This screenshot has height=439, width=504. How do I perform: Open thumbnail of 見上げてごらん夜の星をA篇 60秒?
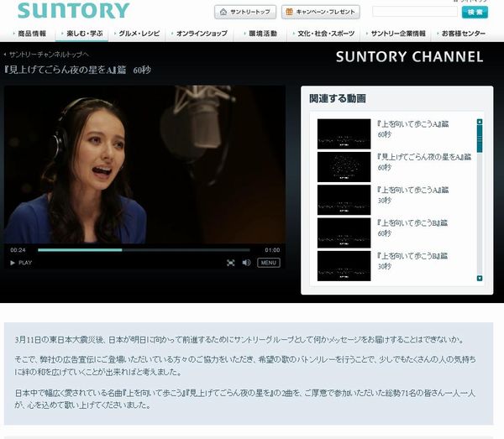[x=344, y=167]
